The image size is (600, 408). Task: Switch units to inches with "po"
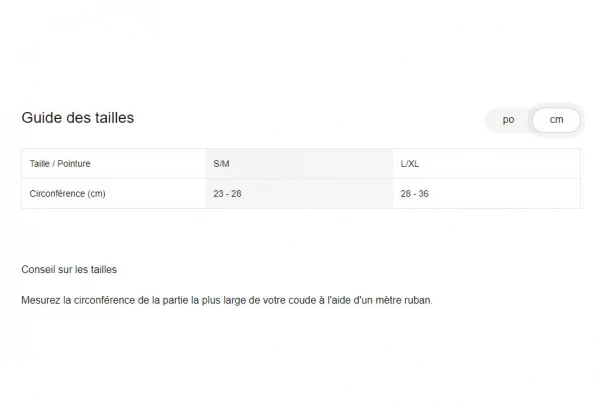click(x=508, y=120)
